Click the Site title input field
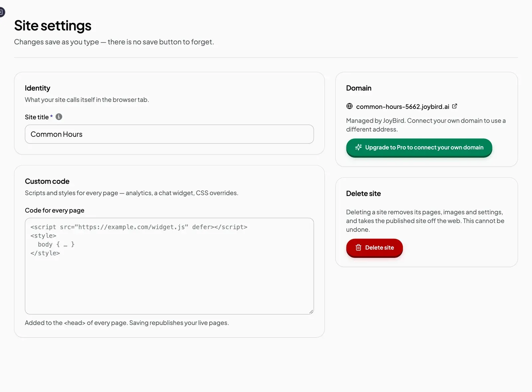 [x=169, y=134]
